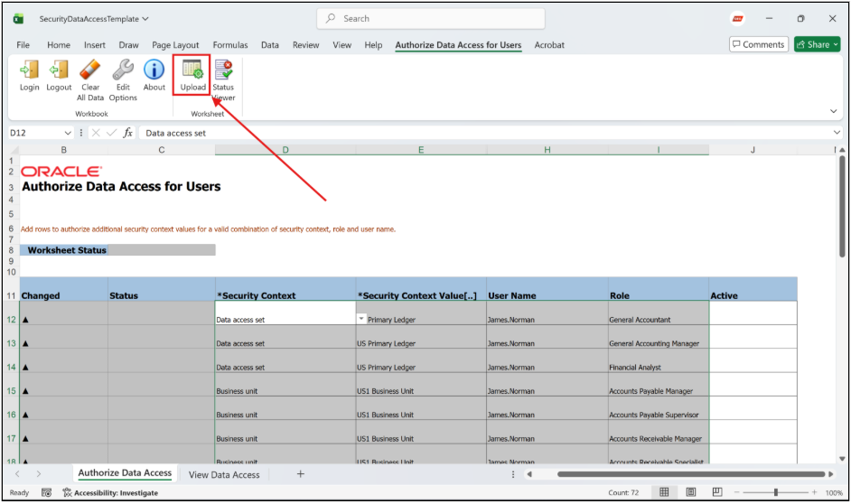851x504 pixels.
Task: Click previous sheet navigation arrow
Action: tap(17, 474)
